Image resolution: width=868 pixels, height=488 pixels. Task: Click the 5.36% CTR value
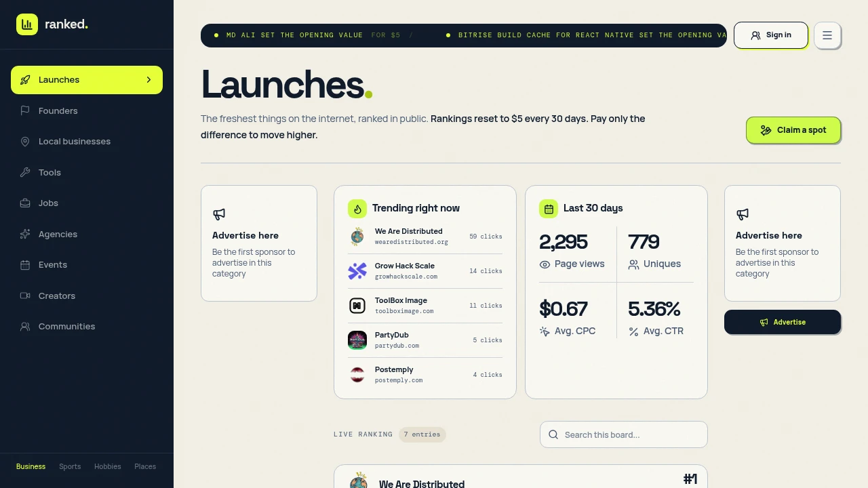pos(654,309)
